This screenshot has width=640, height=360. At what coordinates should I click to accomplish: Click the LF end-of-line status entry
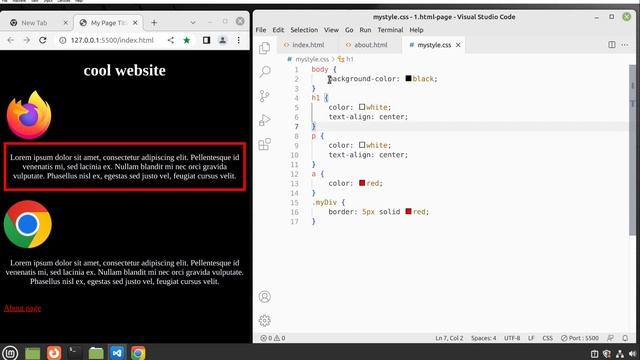click(x=531, y=338)
